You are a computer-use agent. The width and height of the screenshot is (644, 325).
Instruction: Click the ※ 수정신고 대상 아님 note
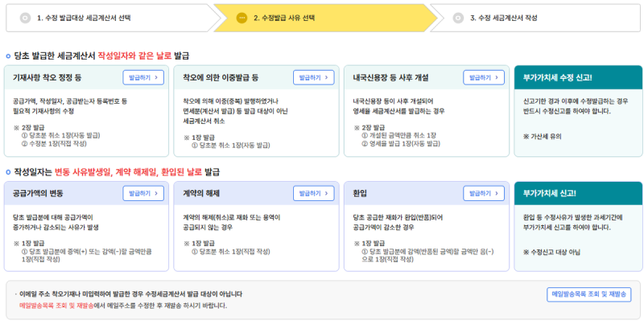tap(551, 253)
